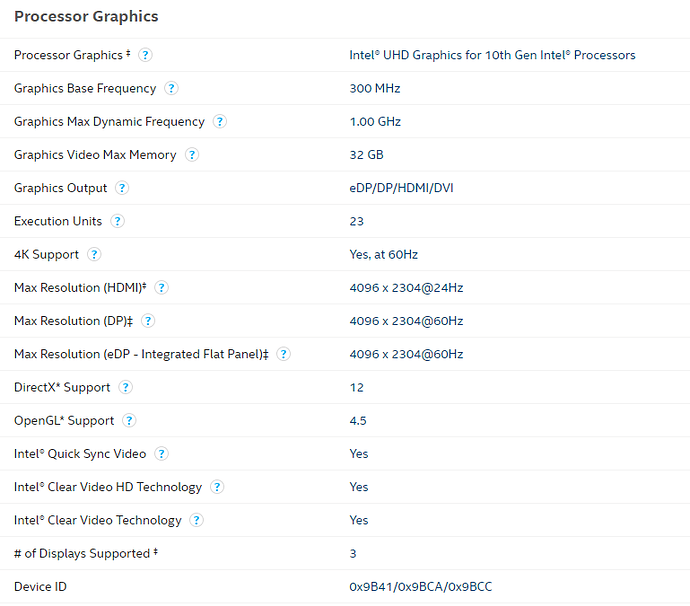Open Clear Video HD Technology help icon
Screen dimensions: 690x606
(x=217, y=487)
